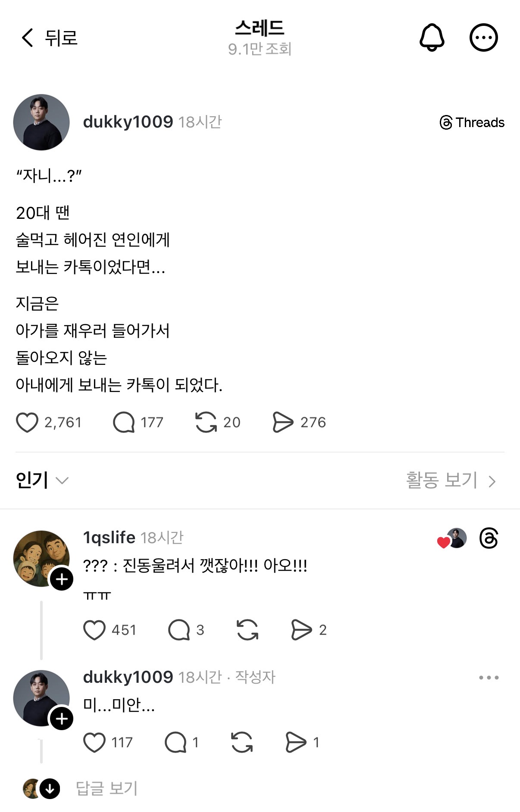The height and width of the screenshot is (812, 520).
Task: Open the more options circle menu
Action: coord(483,37)
